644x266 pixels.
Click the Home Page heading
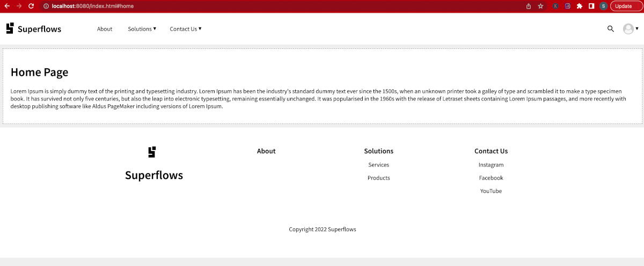point(40,72)
